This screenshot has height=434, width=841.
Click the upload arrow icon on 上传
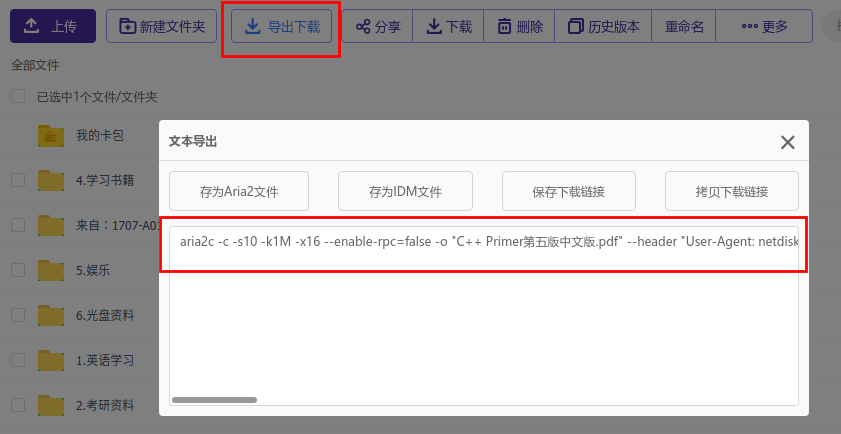[x=32, y=26]
